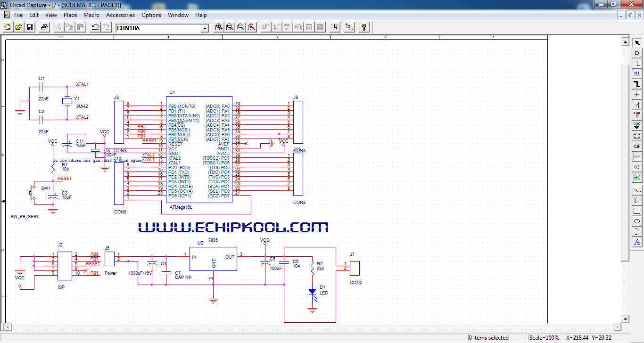Image resolution: width=644 pixels, height=343 pixels.
Task: Choose the Rectangle drawing tool
Action: pos(637,211)
